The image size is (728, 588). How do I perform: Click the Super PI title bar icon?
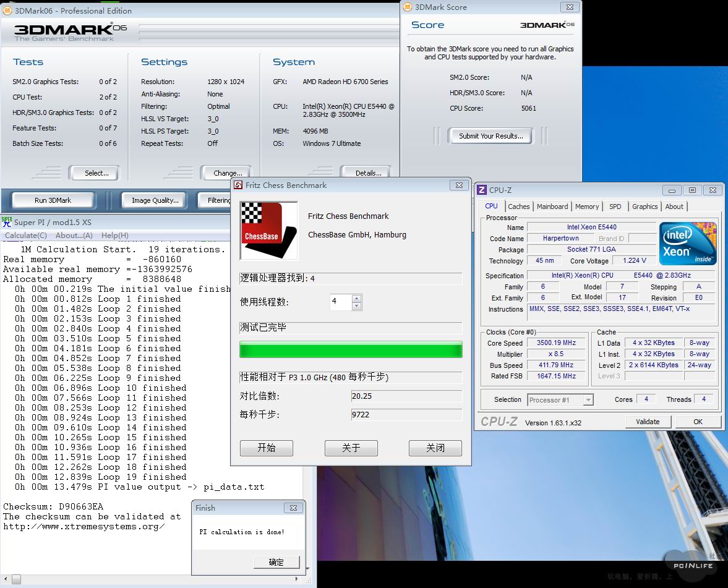(x=7, y=222)
